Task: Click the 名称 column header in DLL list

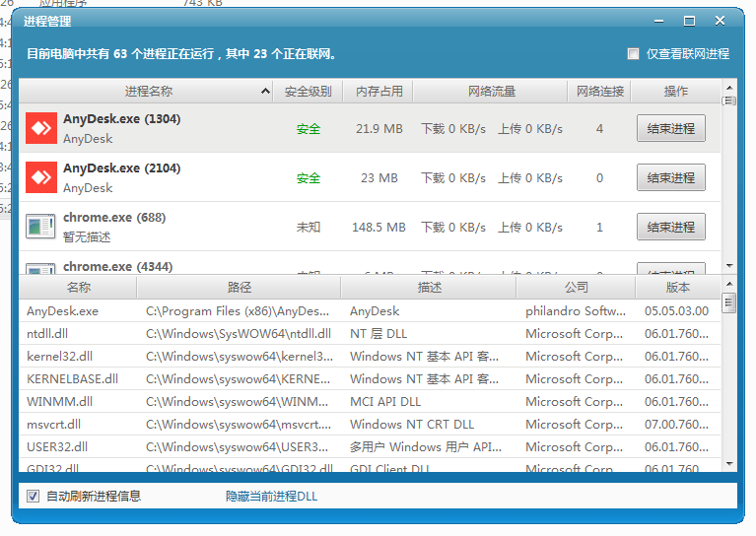Action: (78, 288)
